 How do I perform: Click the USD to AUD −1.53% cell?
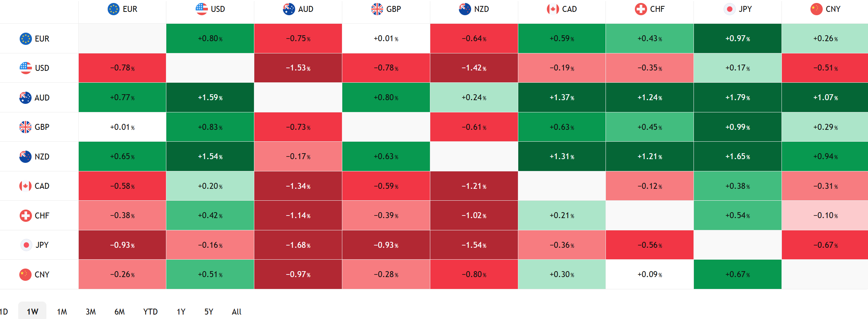pyautogui.click(x=298, y=68)
